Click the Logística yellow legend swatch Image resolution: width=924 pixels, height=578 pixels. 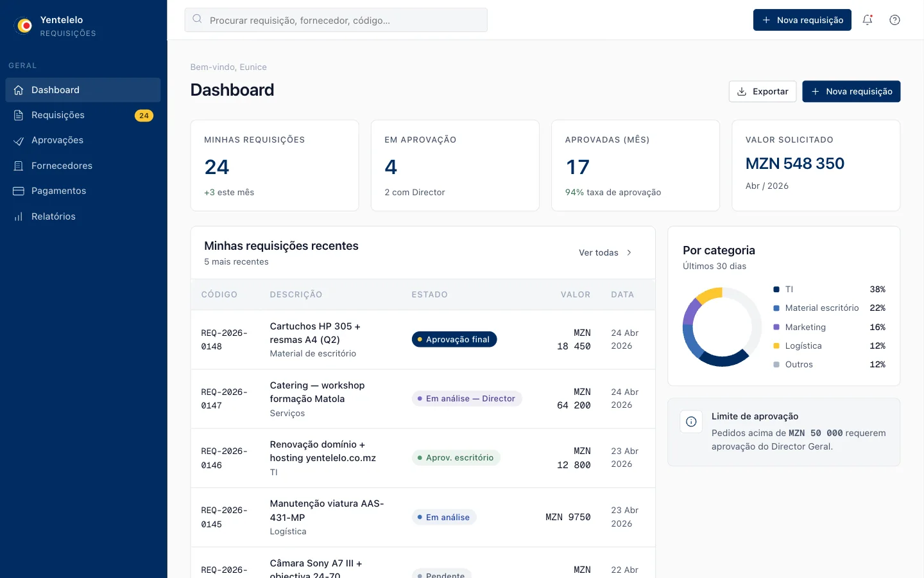coord(776,346)
